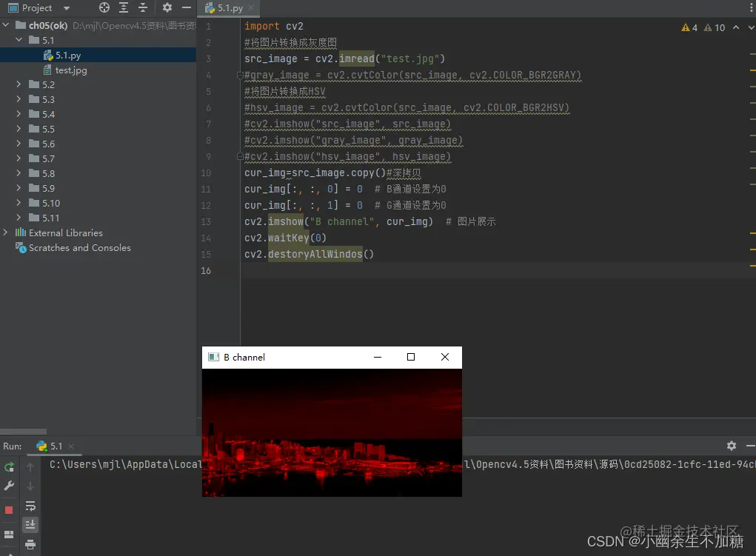Viewport: 756px width, 556px height.
Task: Select the 5.10 folder row
Action: pyautogui.click(x=98, y=203)
